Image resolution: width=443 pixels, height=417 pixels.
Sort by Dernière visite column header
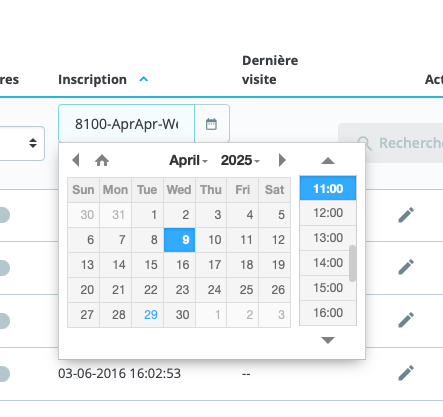[x=270, y=70]
